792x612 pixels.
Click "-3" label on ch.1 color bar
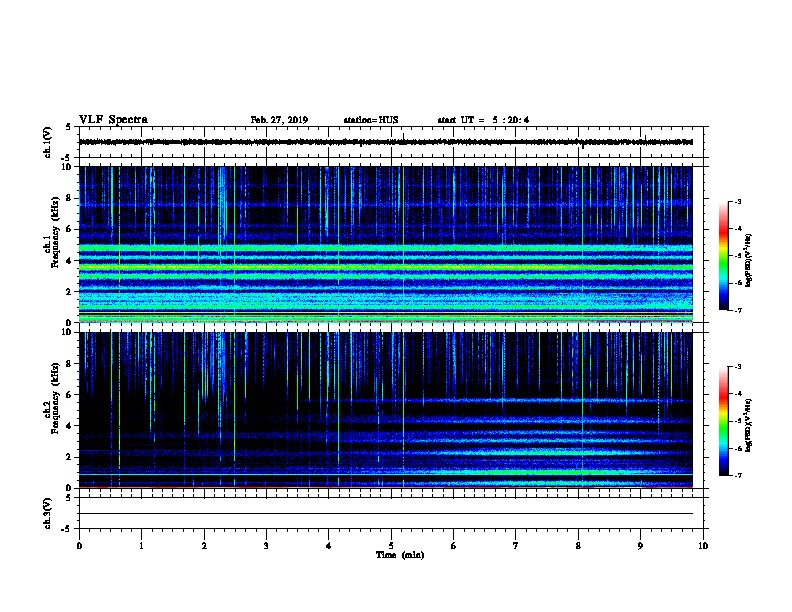tap(737, 202)
